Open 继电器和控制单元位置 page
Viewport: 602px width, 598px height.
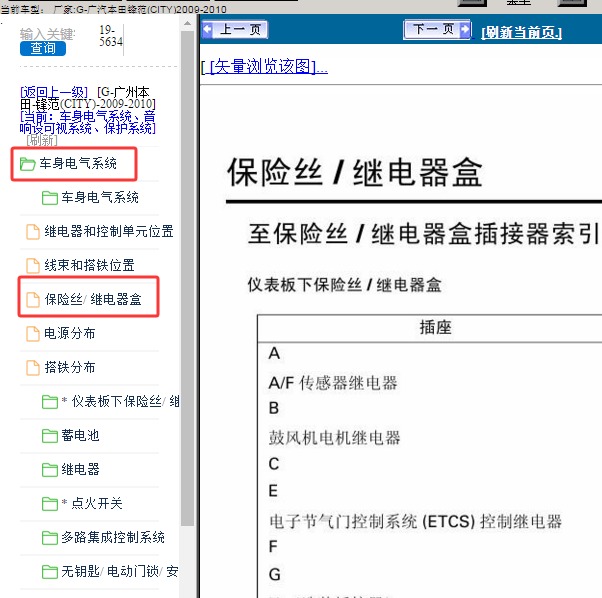[109, 231]
